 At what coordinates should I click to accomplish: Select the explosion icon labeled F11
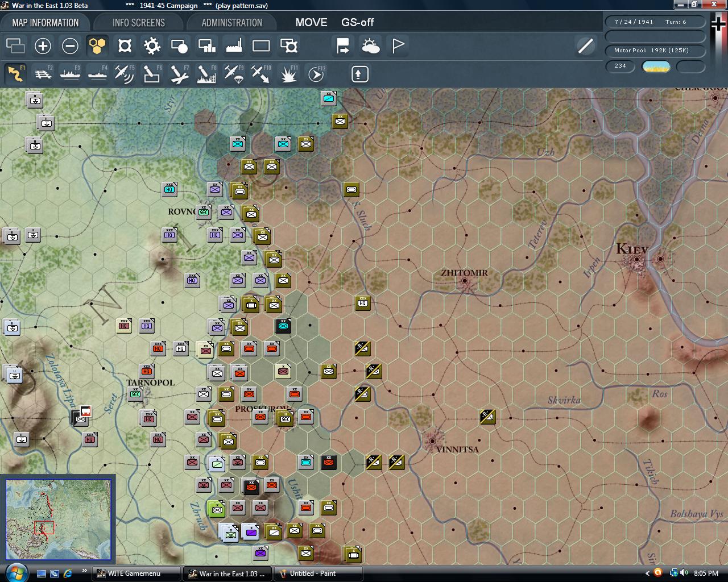(288, 74)
